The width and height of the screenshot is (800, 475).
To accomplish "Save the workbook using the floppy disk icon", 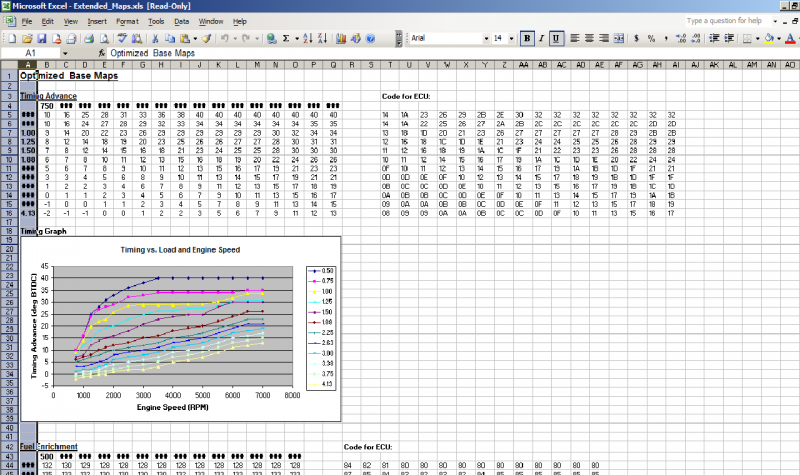I will (x=42, y=38).
